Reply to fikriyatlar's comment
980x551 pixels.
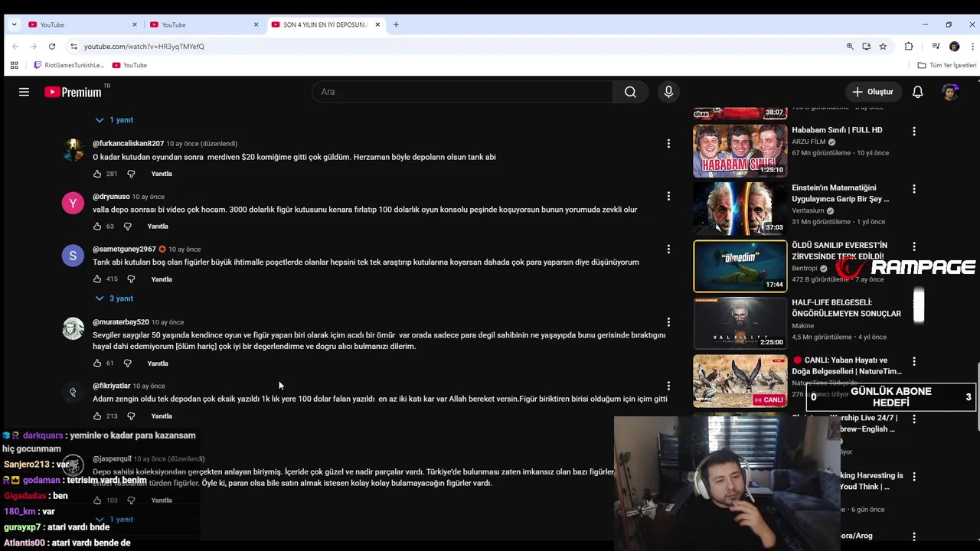click(x=162, y=416)
